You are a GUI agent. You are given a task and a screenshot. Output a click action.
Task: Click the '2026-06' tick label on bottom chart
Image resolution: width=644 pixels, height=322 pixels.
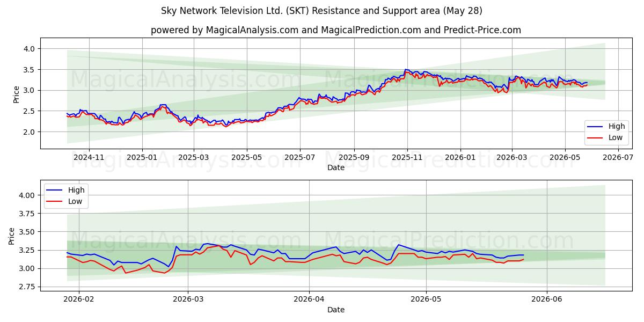click(547, 299)
